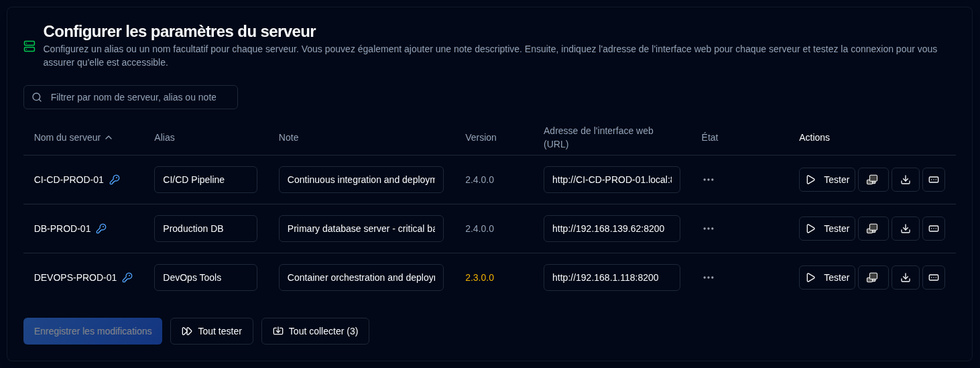Click the Configurer les paramètres du serveur title
Viewport: 980px width, 368px height.
180,31
